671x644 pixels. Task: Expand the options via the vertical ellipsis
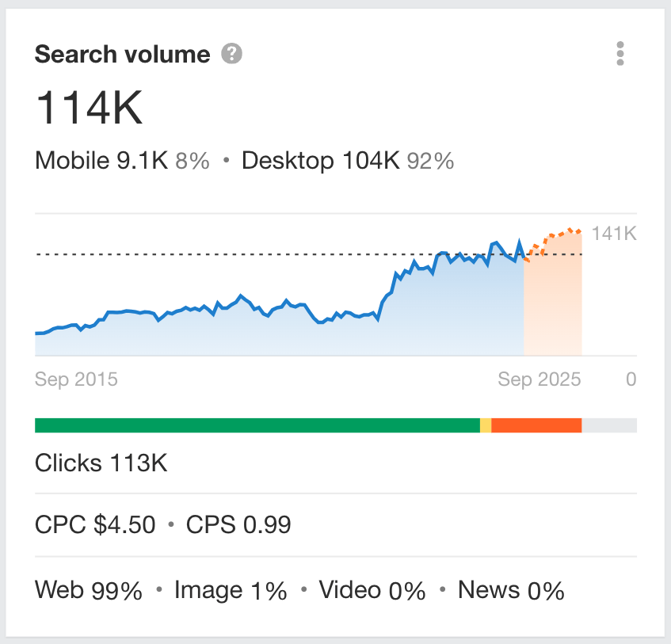(620, 54)
